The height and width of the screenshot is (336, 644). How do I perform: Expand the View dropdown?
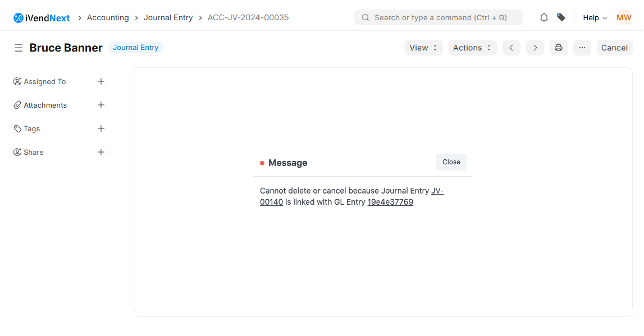click(x=423, y=48)
